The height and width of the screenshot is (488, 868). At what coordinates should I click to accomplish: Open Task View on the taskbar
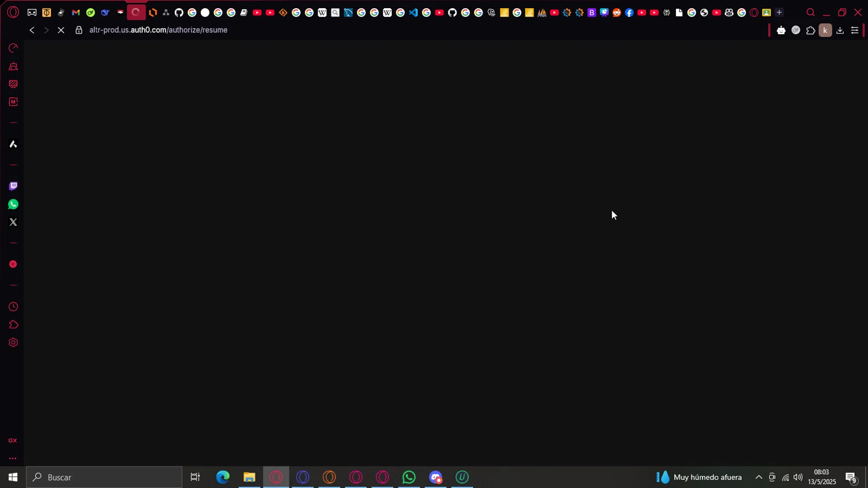[x=196, y=477]
